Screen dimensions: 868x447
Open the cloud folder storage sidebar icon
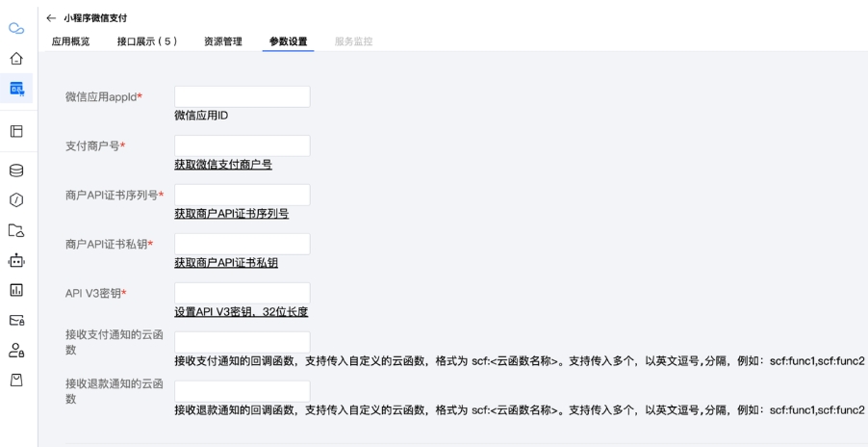[x=16, y=230]
